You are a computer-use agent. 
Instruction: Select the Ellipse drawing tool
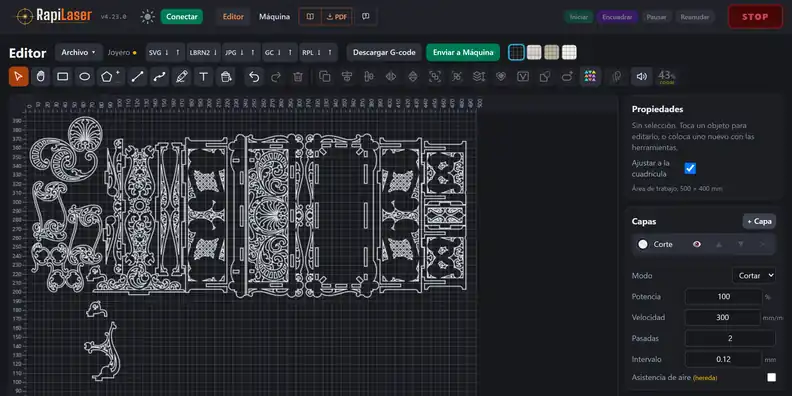pos(85,77)
